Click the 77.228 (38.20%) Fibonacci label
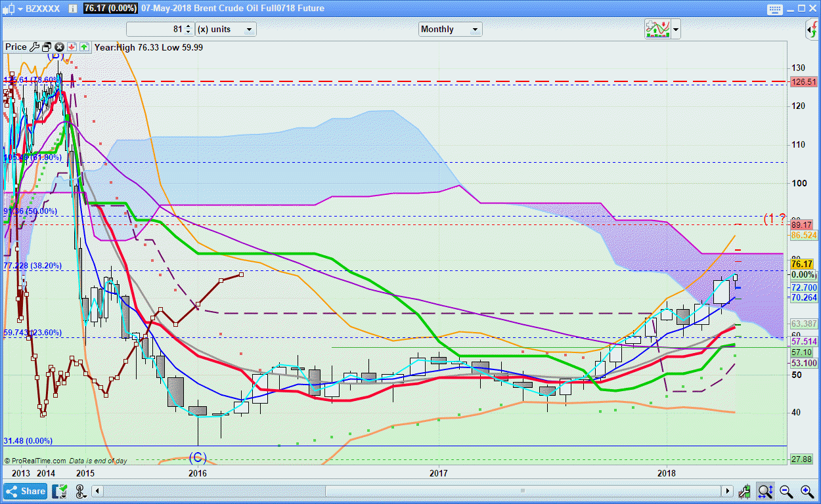821x504 pixels. click(x=33, y=266)
